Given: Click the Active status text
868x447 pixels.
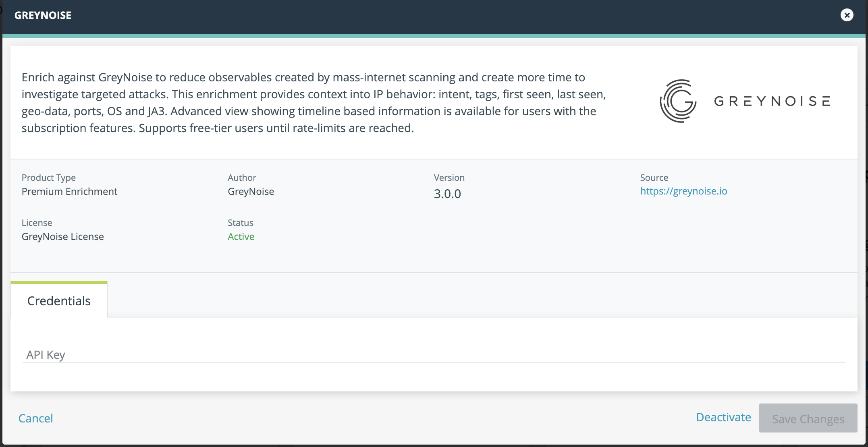Looking at the screenshot, I should [241, 236].
